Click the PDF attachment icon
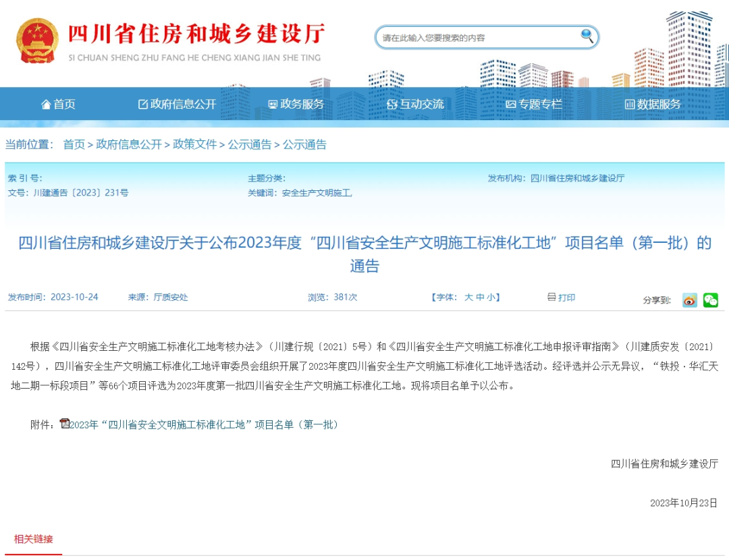 [65, 424]
